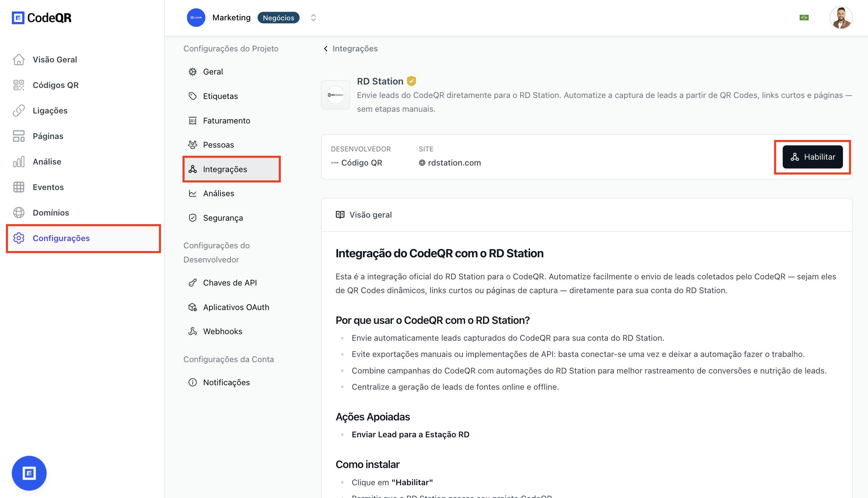The width and height of the screenshot is (868, 498).
Task: Click the RD Station verified badge
Action: point(411,81)
